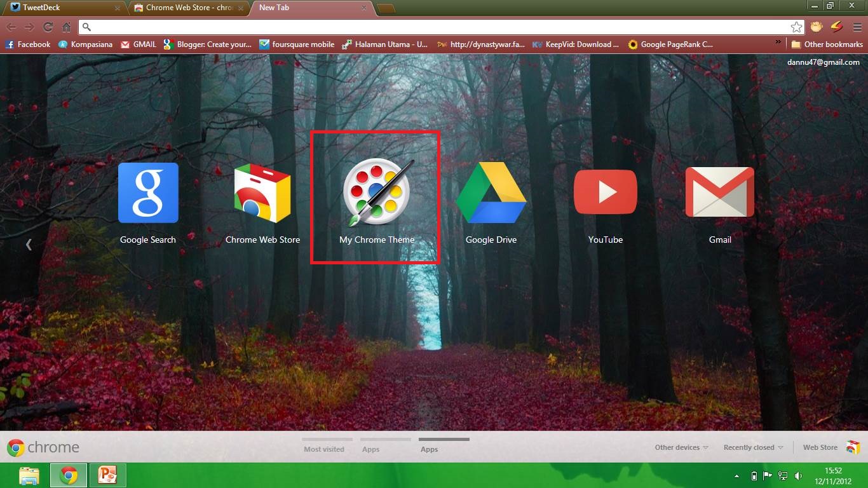The width and height of the screenshot is (868, 488).
Task: Open Action Center flag icon
Action: tap(768, 475)
